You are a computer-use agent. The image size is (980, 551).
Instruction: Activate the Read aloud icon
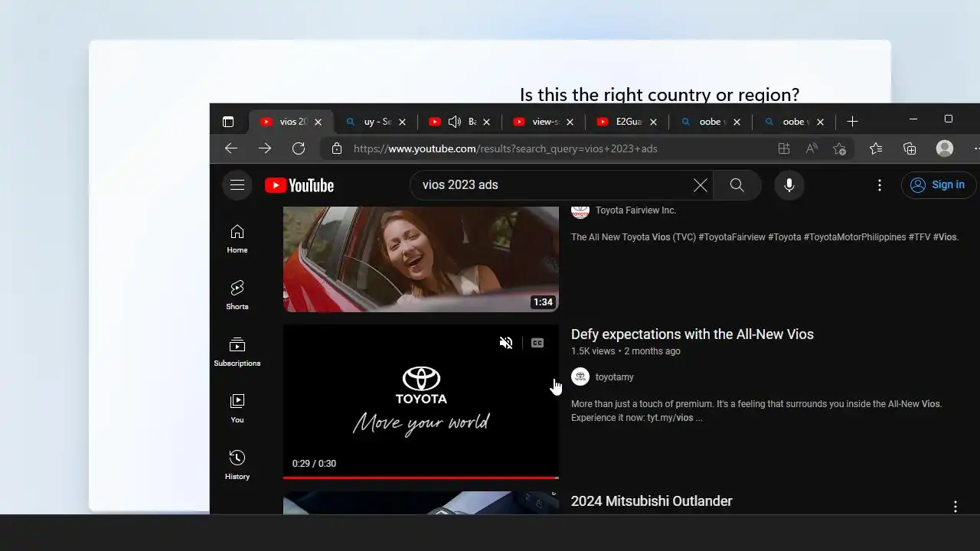click(x=812, y=148)
